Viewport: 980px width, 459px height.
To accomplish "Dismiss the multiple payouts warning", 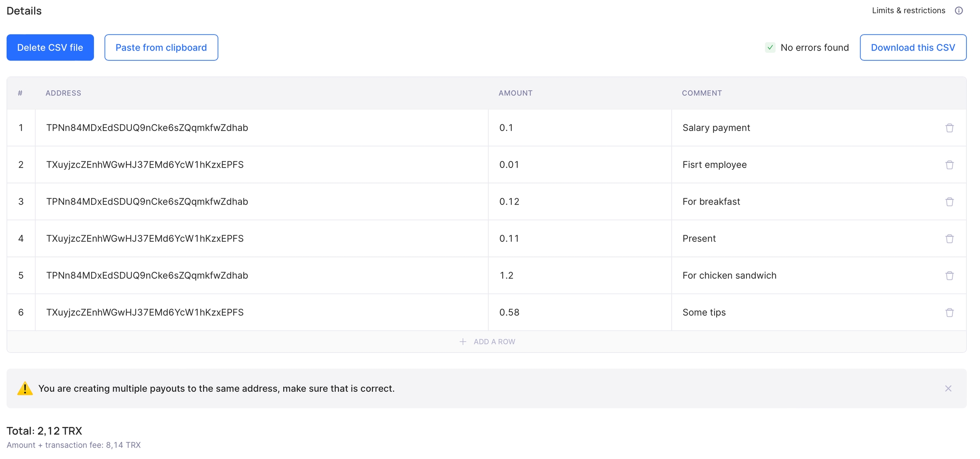I will click(948, 388).
